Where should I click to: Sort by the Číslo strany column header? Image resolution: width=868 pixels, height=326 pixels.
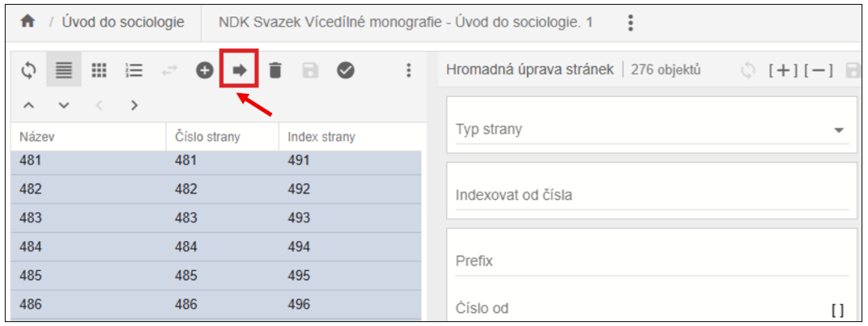[x=208, y=137]
